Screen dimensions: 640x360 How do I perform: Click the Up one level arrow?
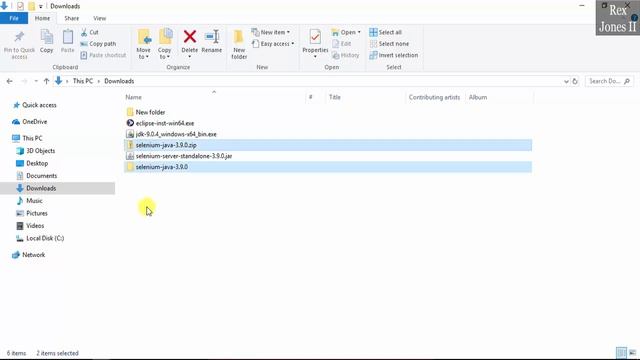tap(46, 81)
